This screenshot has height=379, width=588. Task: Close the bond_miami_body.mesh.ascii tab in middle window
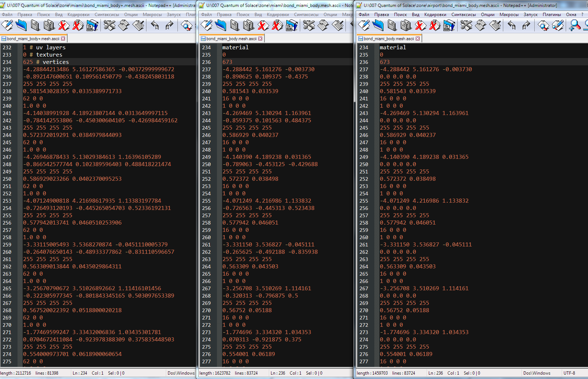pos(260,39)
